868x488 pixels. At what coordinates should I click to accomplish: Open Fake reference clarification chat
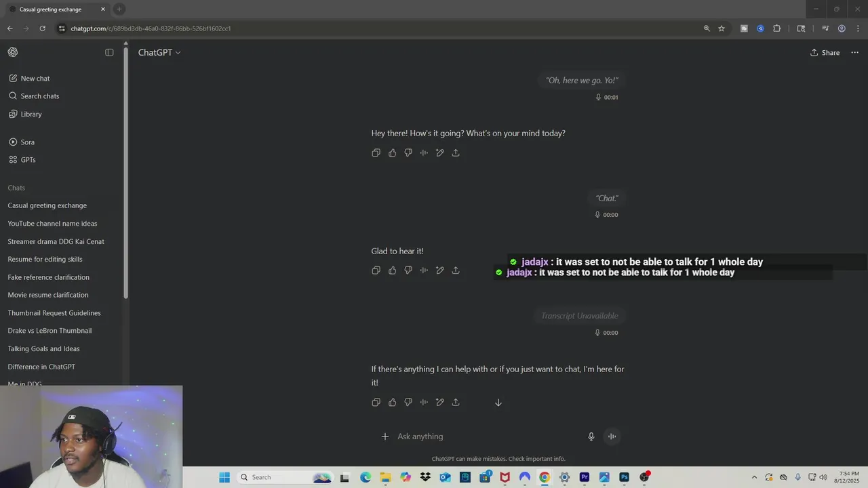[x=48, y=277]
